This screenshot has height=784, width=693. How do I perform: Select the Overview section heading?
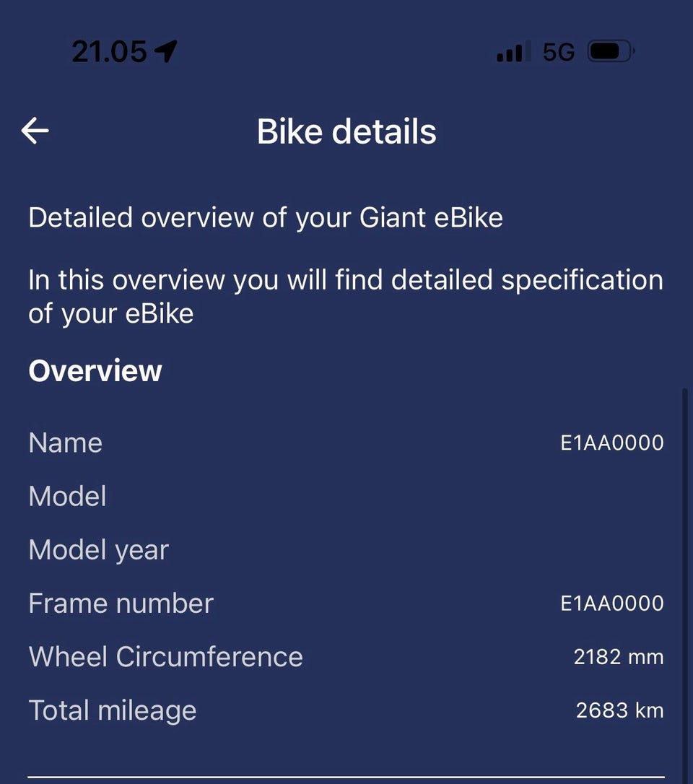point(95,370)
